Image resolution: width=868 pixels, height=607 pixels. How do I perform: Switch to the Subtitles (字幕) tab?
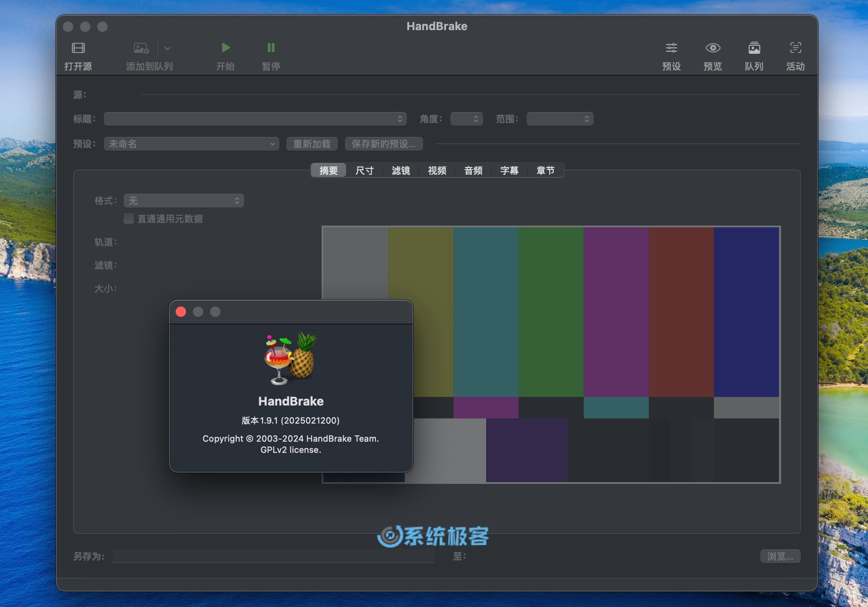(509, 170)
